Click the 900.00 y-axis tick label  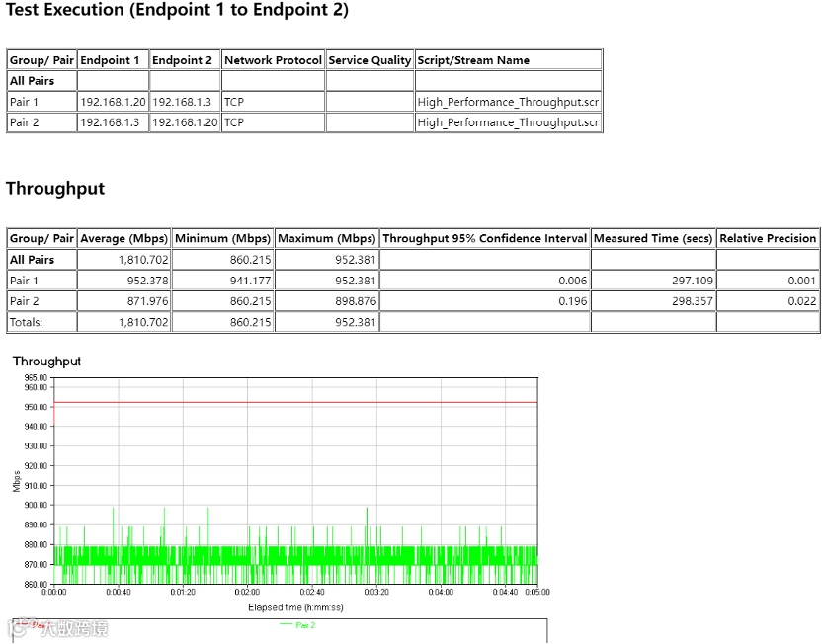click(x=36, y=505)
